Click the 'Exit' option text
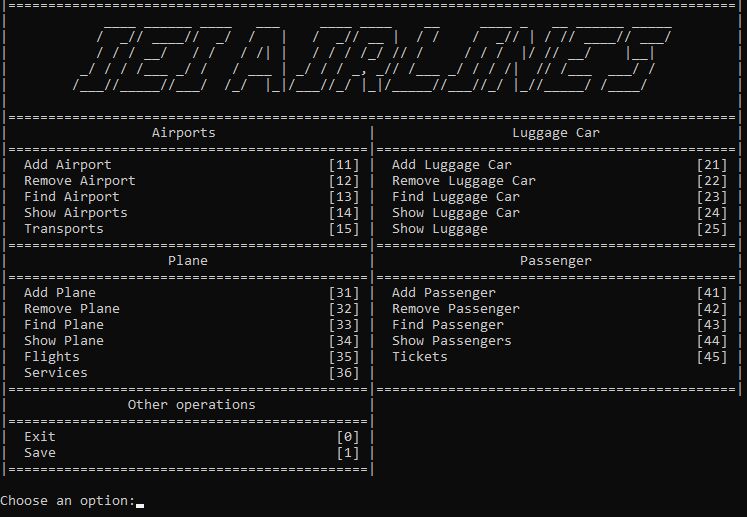This screenshot has width=747, height=517. click(40, 436)
